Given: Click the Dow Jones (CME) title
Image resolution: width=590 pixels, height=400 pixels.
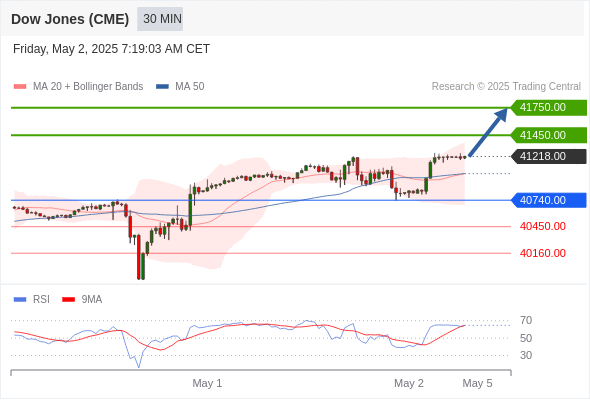Looking at the screenshot, I should click(x=70, y=19).
